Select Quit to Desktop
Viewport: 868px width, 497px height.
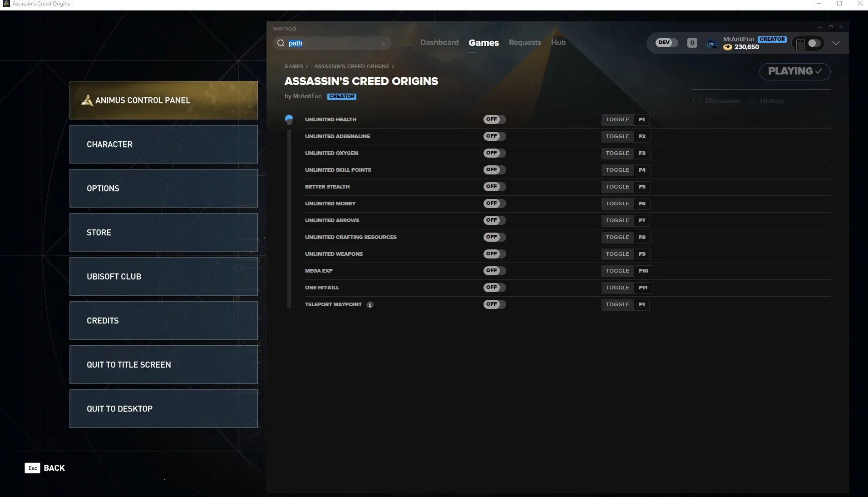click(163, 408)
